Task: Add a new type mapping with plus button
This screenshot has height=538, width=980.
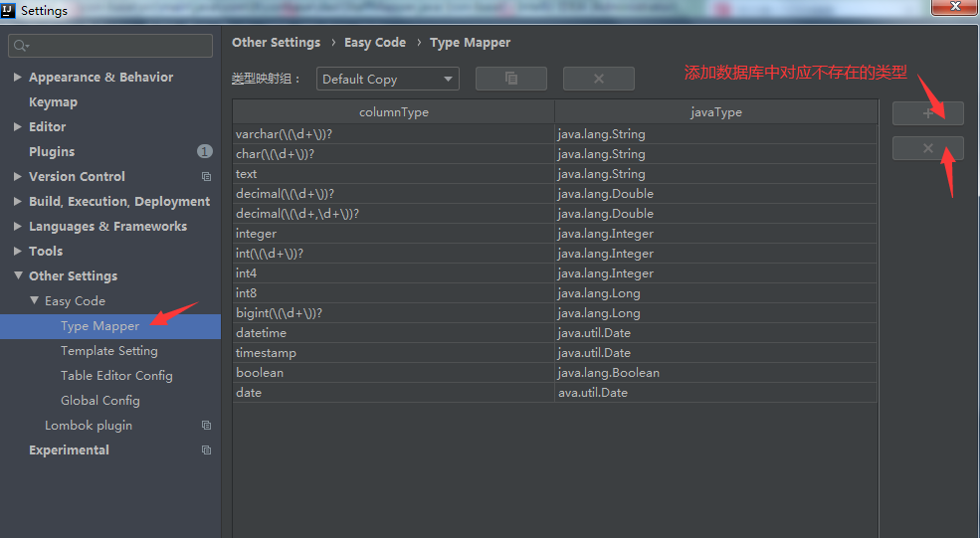Action: [x=928, y=113]
